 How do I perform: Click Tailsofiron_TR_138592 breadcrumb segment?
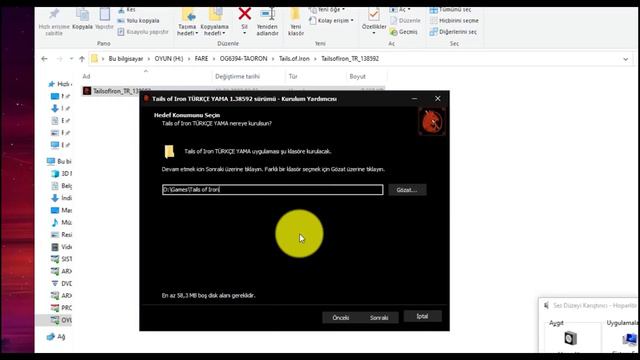point(350,59)
